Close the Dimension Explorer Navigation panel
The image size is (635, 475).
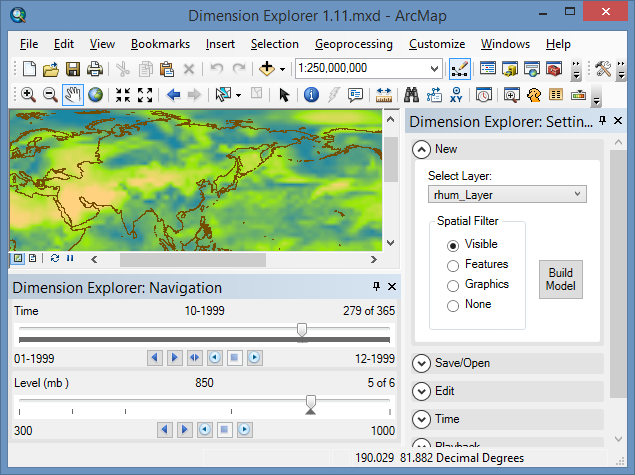click(392, 286)
